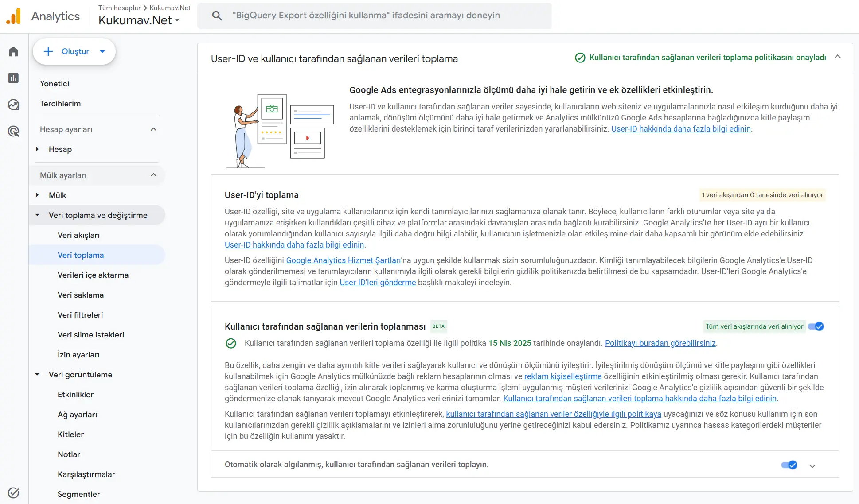Expand the Hesap tree item

[37, 149]
